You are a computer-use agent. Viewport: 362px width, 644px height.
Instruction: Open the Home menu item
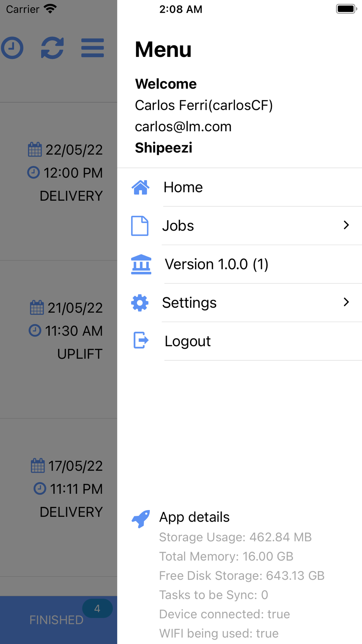click(240, 187)
